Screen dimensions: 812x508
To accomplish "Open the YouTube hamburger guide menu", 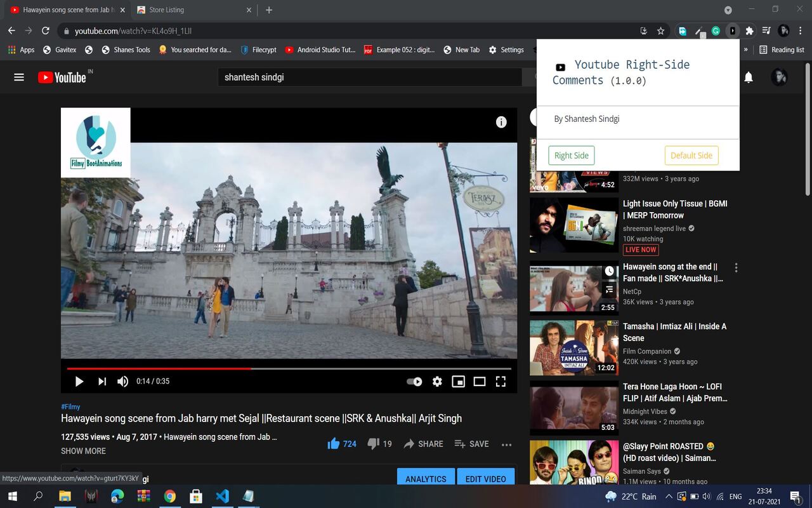I will click(x=19, y=77).
